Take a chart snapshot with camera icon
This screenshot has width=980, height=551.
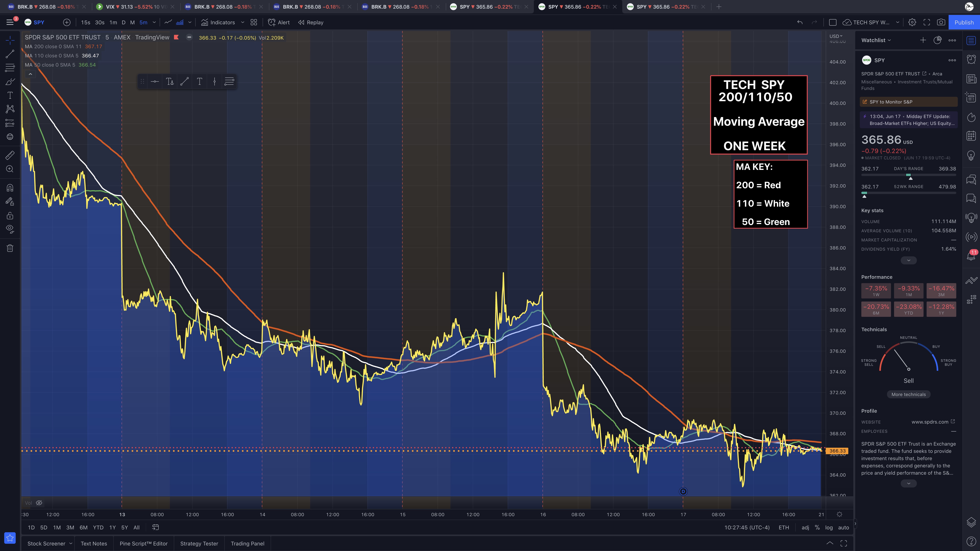941,22
